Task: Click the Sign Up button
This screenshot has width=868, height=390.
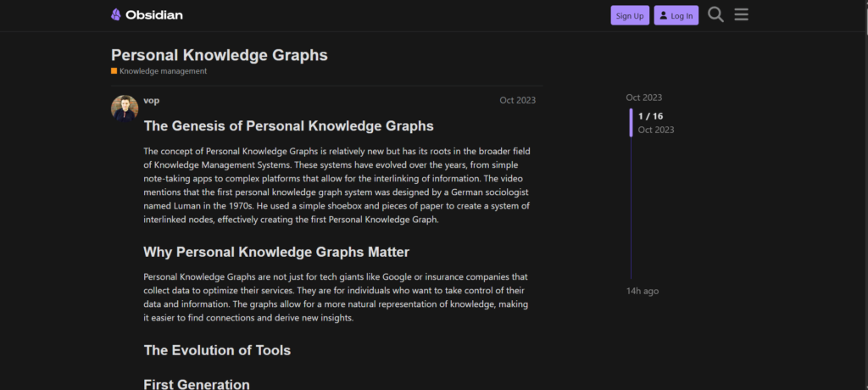Action: [630, 15]
